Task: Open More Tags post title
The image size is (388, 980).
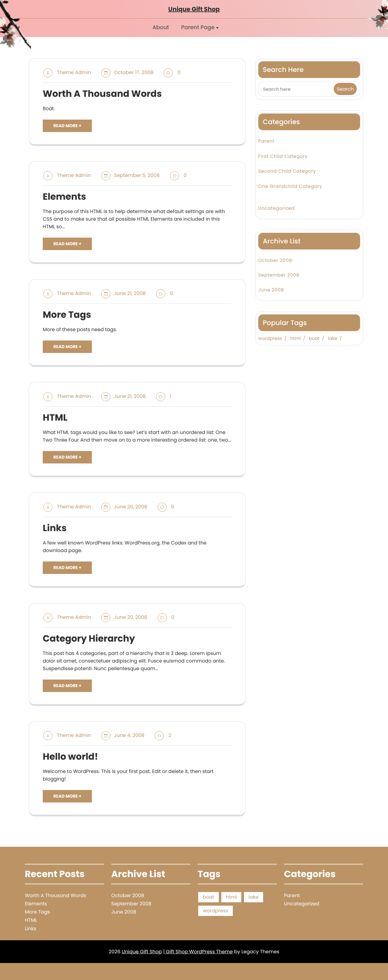Action: pos(67,315)
